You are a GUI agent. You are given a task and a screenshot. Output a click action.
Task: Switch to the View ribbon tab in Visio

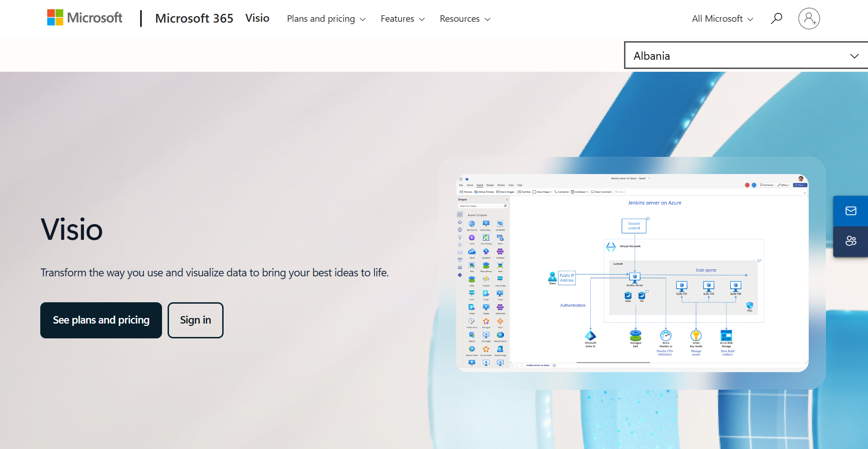coord(512,185)
